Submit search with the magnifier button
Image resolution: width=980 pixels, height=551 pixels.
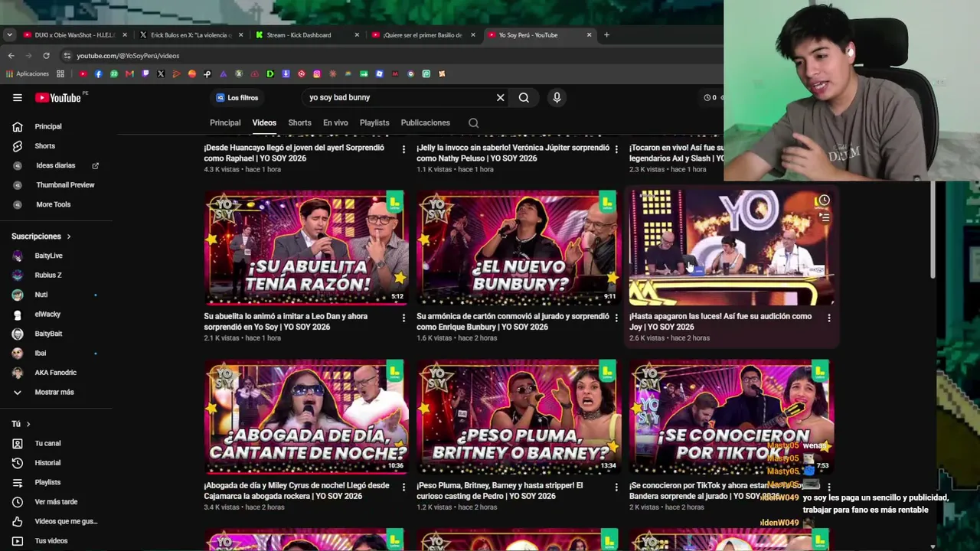pos(524,97)
